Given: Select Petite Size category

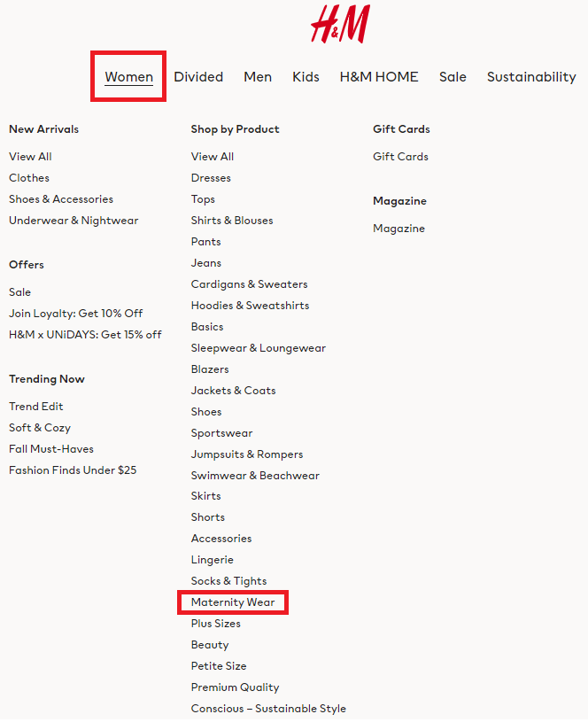Looking at the screenshot, I should 219,666.
